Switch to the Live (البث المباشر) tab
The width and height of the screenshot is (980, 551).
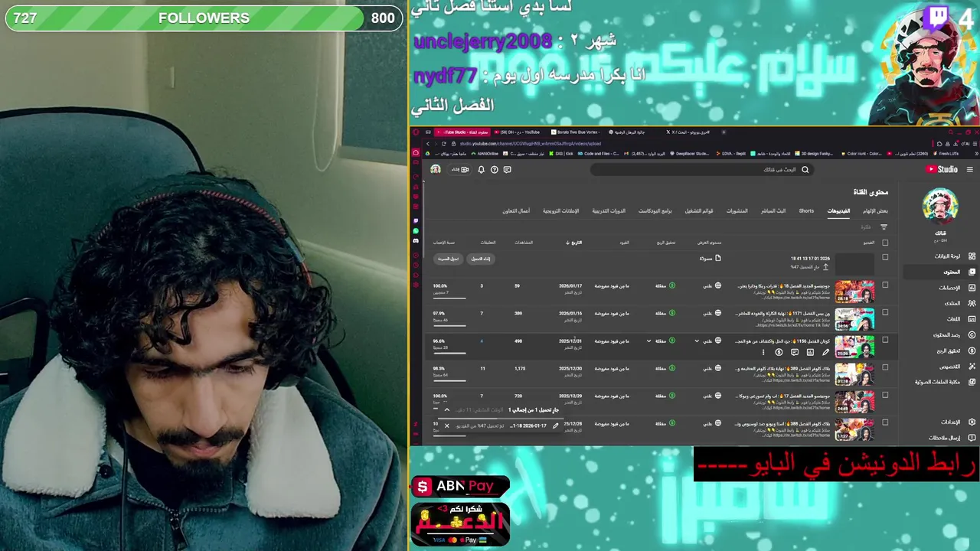[773, 210]
